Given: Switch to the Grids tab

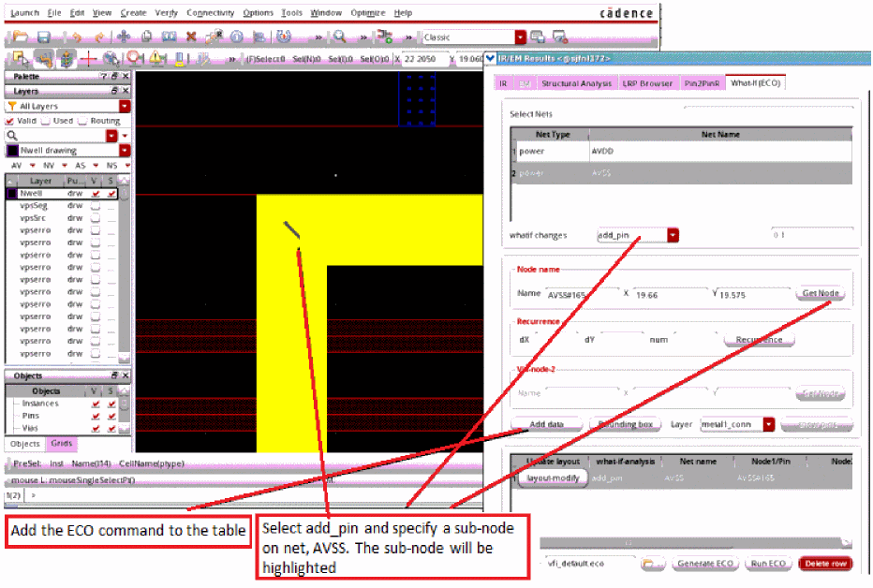Looking at the screenshot, I should (x=61, y=444).
